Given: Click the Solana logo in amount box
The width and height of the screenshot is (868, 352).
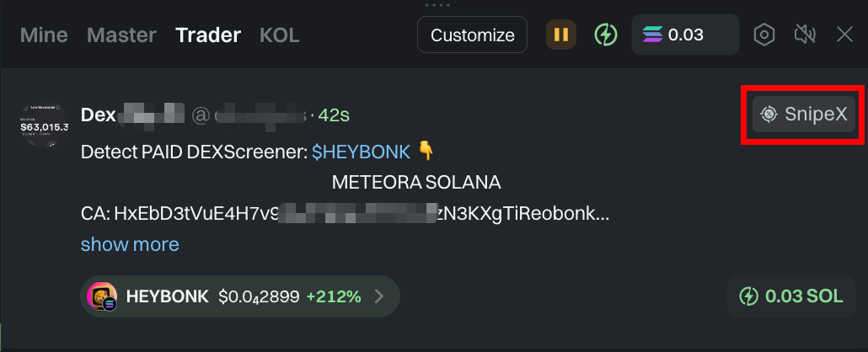Looking at the screenshot, I should coord(652,35).
